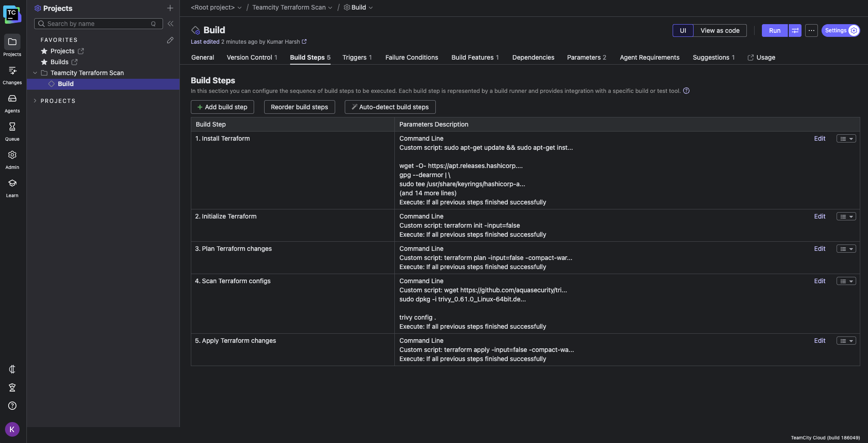Collapse the Teamcity Terraform Scan tree node
This screenshot has width=868, height=443.
pos(35,73)
